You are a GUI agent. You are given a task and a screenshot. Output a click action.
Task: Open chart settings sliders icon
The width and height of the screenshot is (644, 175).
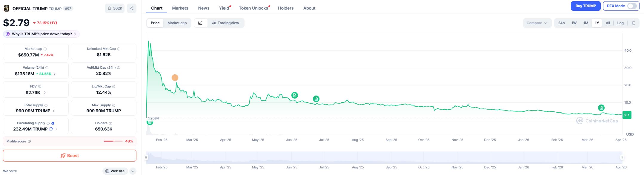[633, 23]
